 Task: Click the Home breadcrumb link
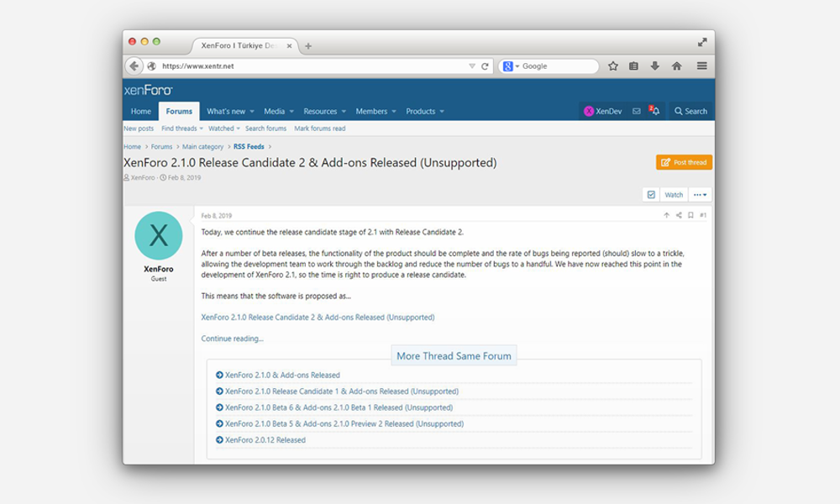pyautogui.click(x=133, y=147)
